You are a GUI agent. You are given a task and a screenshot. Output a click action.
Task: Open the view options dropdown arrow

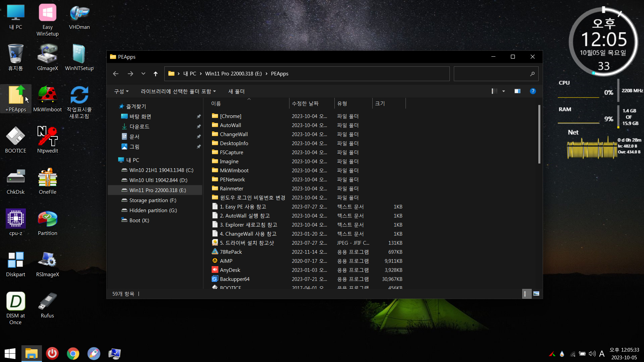(503, 91)
